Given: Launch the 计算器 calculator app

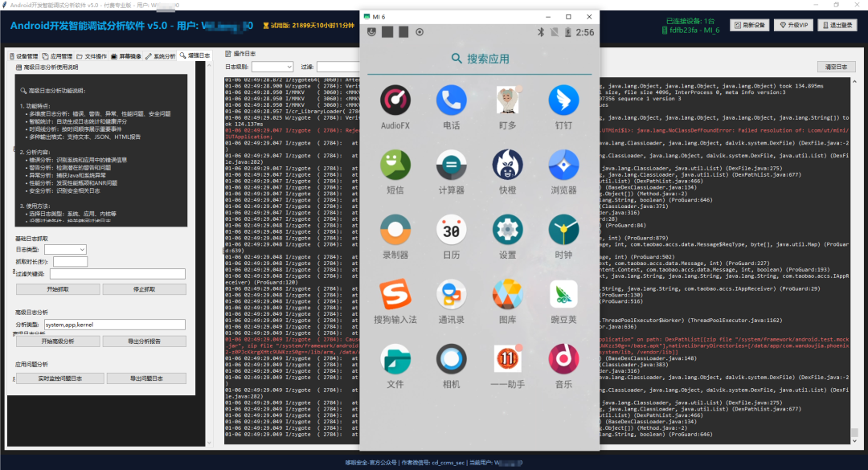Looking at the screenshot, I should coord(451,165).
